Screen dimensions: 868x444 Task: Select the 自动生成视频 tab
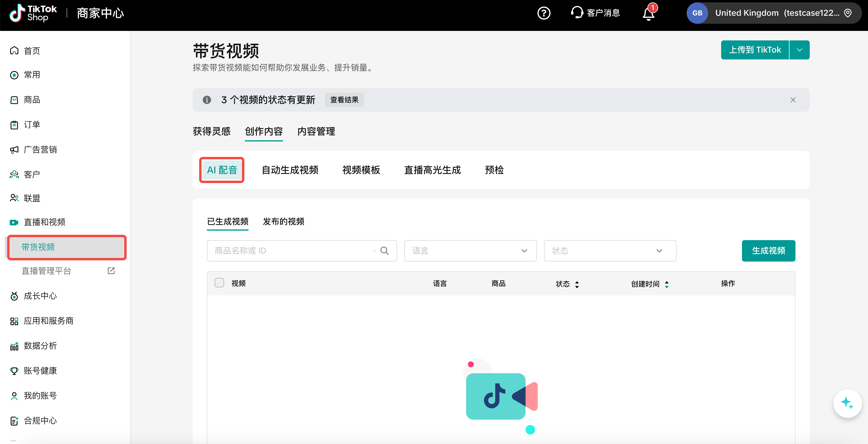pos(290,170)
